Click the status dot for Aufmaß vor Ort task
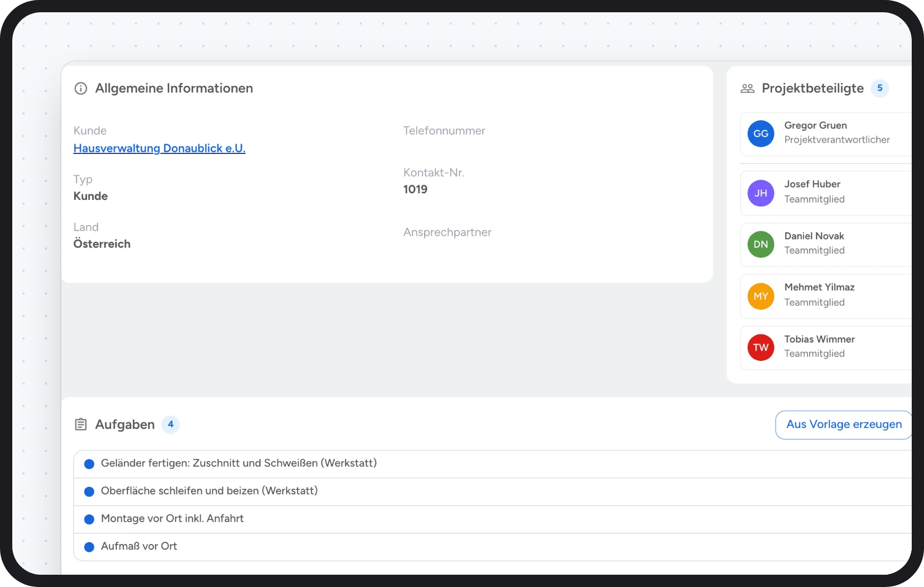The height and width of the screenshot is (587, 924). [x=89, y=547]
